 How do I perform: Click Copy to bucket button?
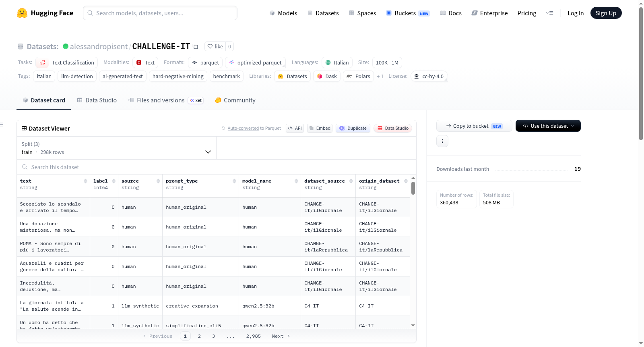(474, 126)
